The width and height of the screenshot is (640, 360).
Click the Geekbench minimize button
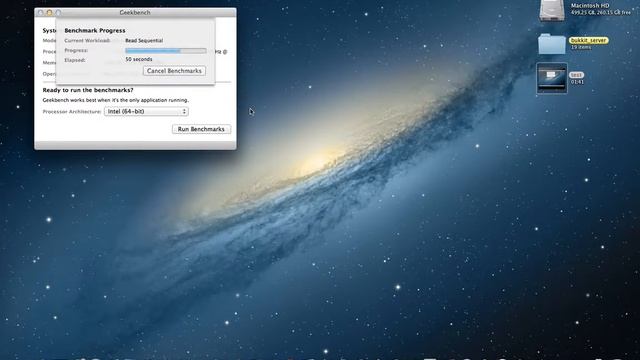(x=49, y=13)
